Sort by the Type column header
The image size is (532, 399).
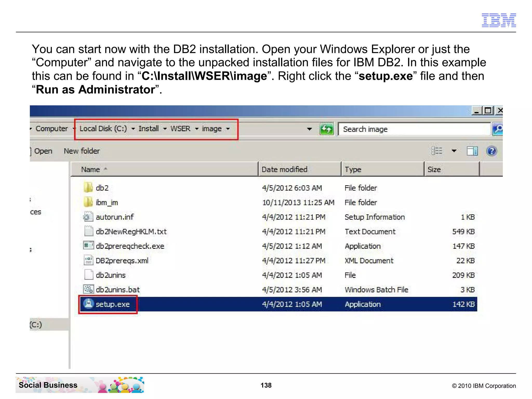pyautogui.click(x=383, y=169)
